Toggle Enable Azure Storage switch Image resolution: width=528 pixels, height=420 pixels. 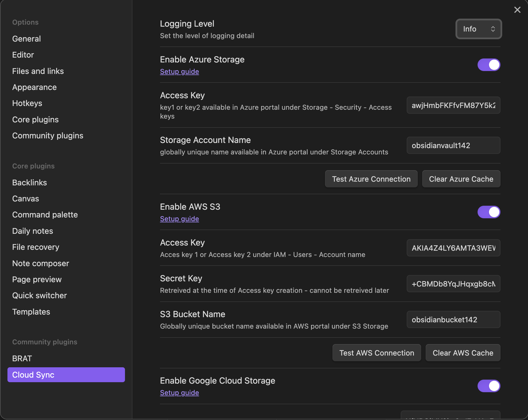(489, 65)
